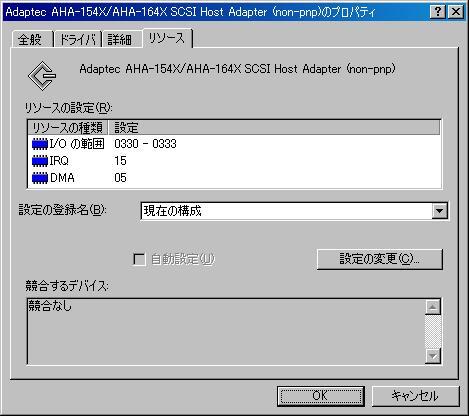
Task: Click the conflict list scroll down arrow
Action: [433, 356]
